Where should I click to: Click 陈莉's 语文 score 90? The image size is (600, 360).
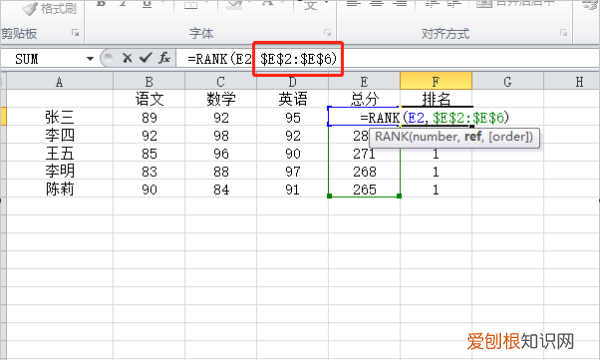(149, 189)
